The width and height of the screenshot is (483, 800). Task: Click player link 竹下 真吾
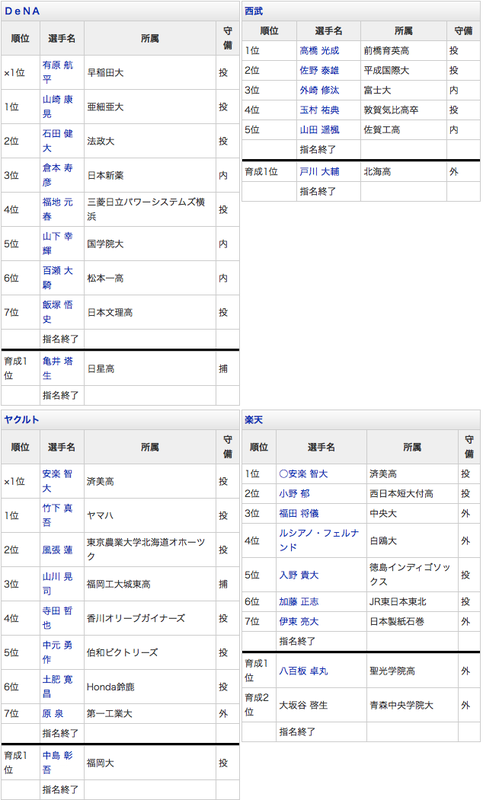coord(57,515)
